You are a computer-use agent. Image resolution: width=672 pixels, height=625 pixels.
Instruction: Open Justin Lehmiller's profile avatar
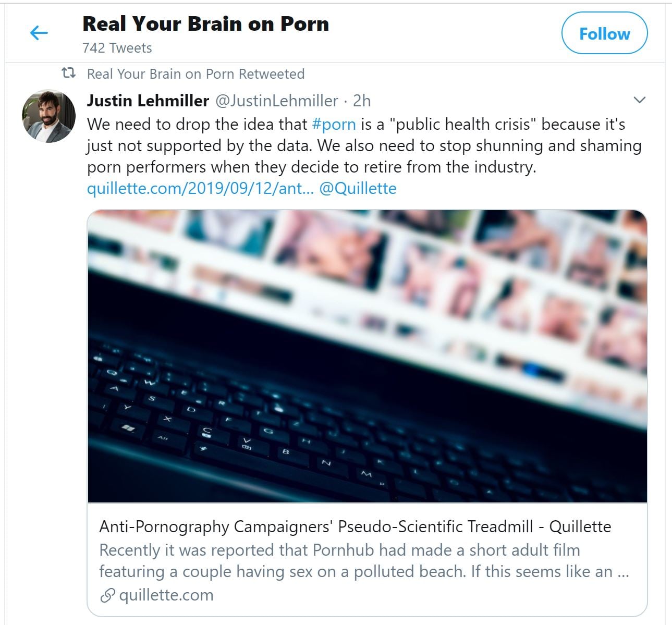48,116
